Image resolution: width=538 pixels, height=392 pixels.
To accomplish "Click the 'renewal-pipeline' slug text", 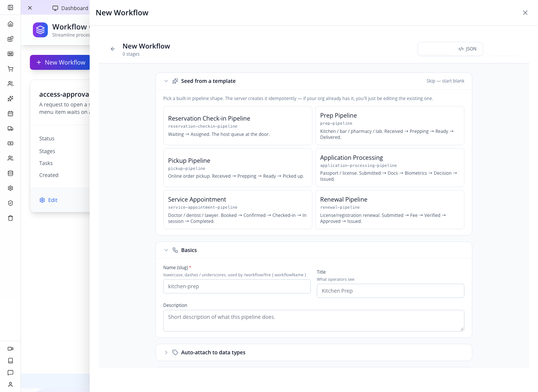I will pyautogui.click(x=340, y=208).
